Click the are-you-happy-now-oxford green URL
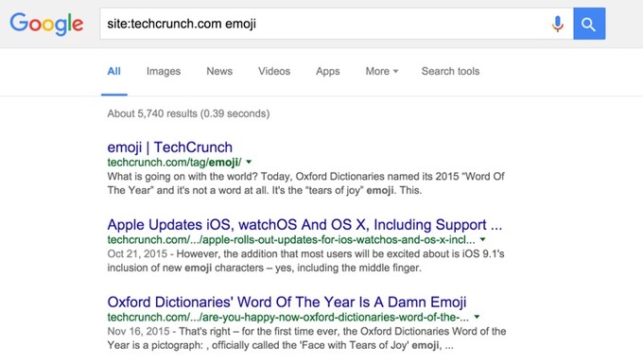Image resolution: width=643 pixels, height=364 pixels. pyautogui.click(x=288, y=317)
